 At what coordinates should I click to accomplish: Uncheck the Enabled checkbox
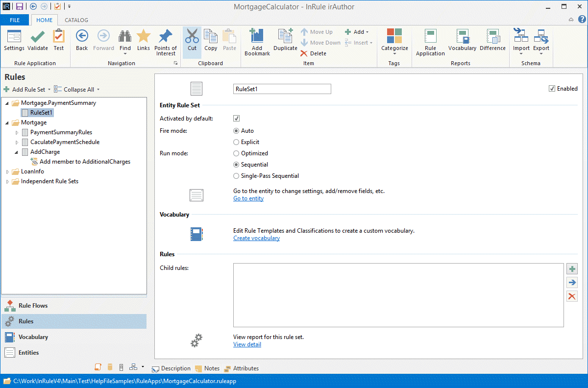[552, 89]
